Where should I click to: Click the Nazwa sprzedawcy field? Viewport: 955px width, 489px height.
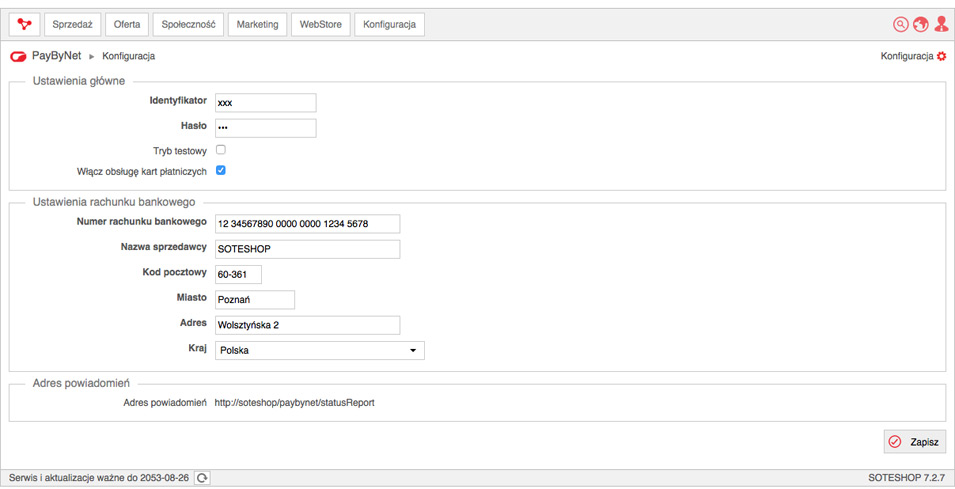click(308, 249)
